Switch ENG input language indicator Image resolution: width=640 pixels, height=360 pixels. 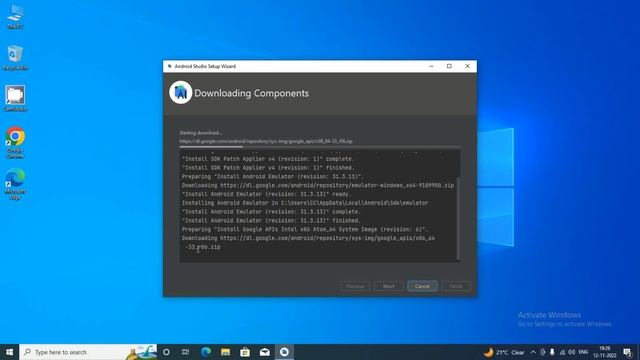coord(584,352)
